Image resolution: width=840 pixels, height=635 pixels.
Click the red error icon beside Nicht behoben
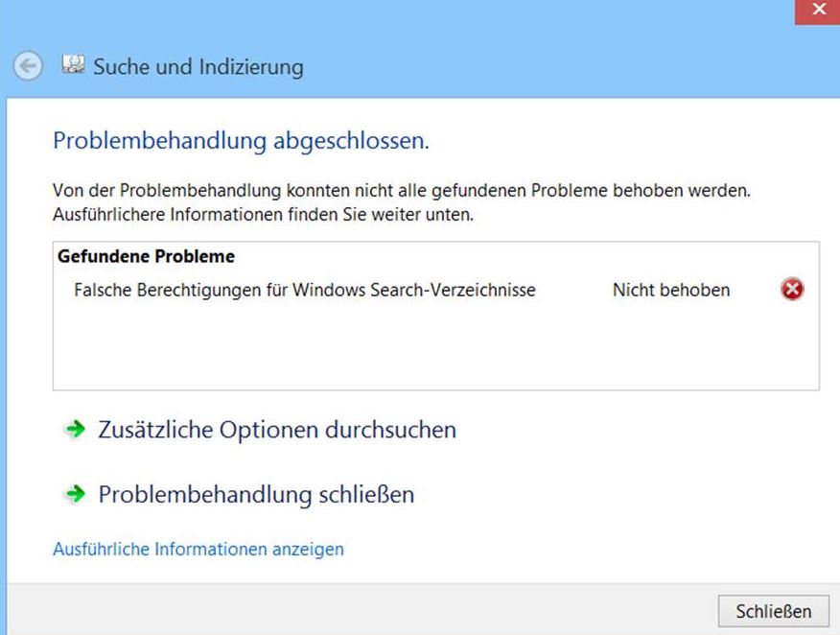(792, 289)
